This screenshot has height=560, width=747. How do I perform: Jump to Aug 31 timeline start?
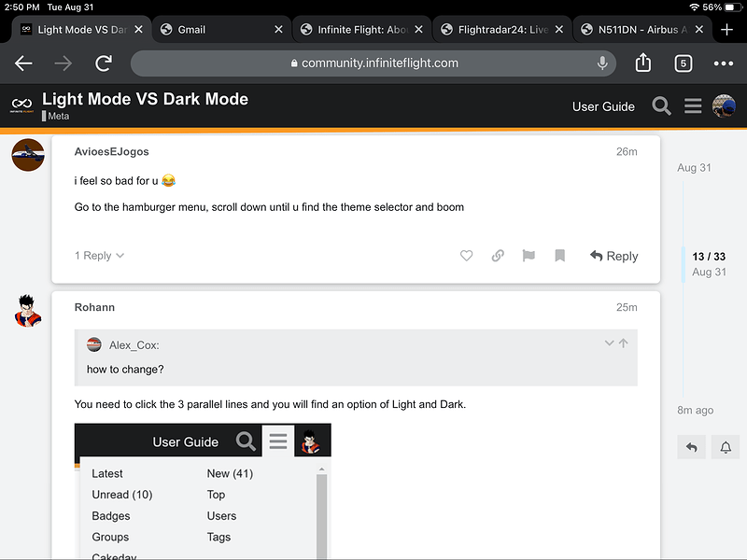point(694,168)
